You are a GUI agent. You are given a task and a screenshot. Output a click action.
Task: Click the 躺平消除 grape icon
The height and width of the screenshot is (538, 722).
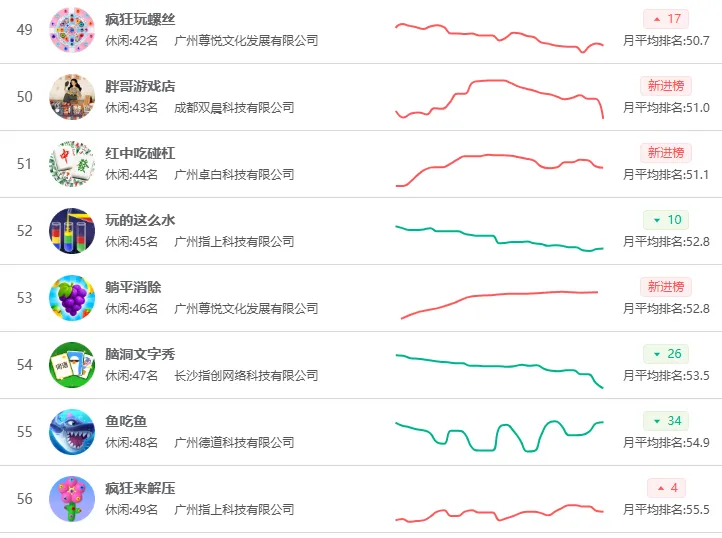point(72,298)
